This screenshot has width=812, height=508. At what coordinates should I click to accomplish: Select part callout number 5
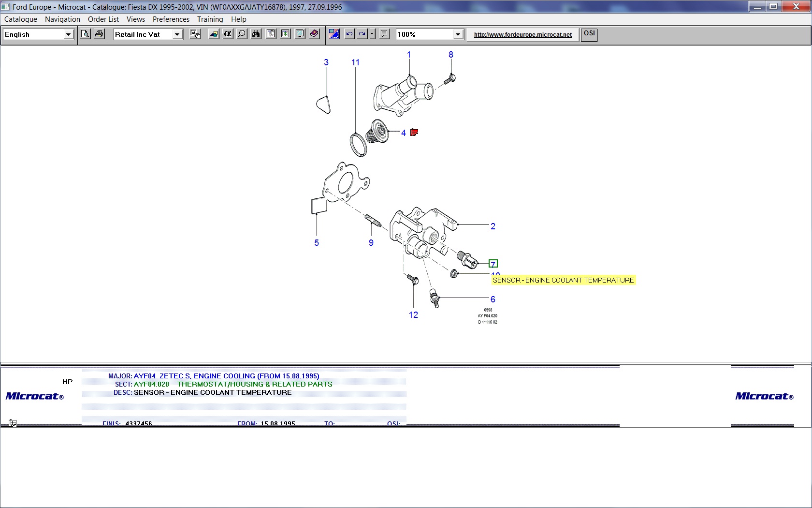coord(317,243)
